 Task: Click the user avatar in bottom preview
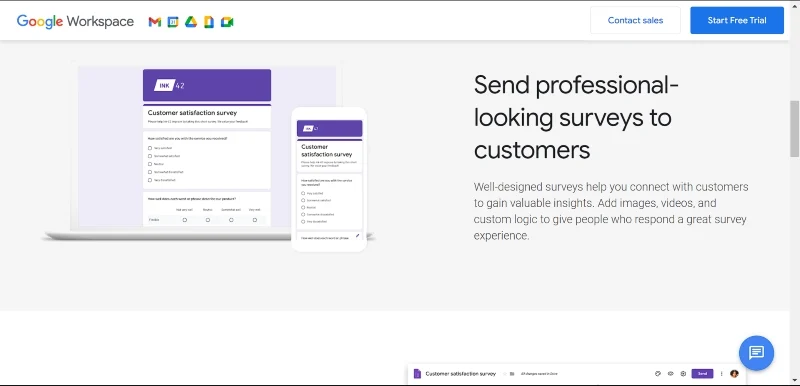click(734, 374)
